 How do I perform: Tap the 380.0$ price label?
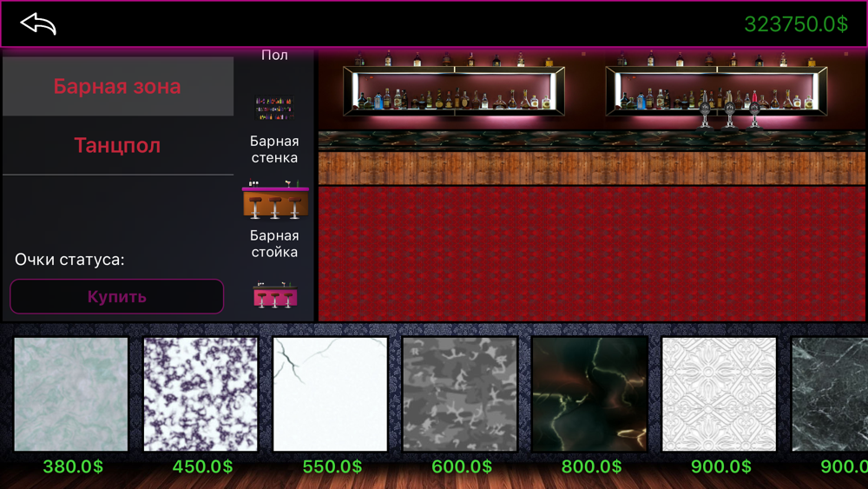pos(73,466)
